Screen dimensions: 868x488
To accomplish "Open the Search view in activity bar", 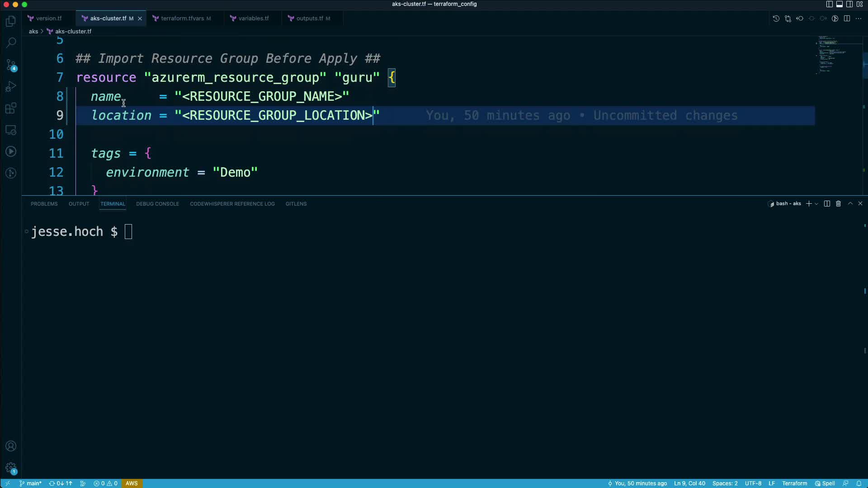I will tap(11, 42).
